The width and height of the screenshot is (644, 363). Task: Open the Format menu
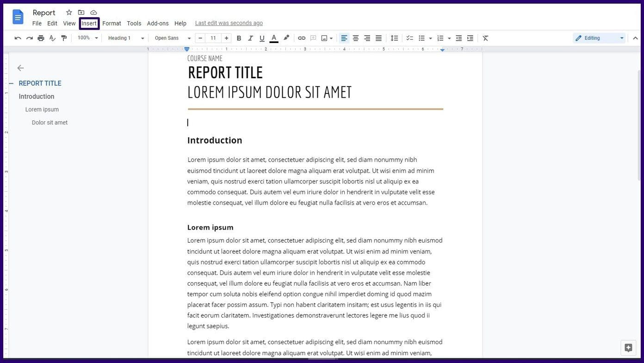111,23
